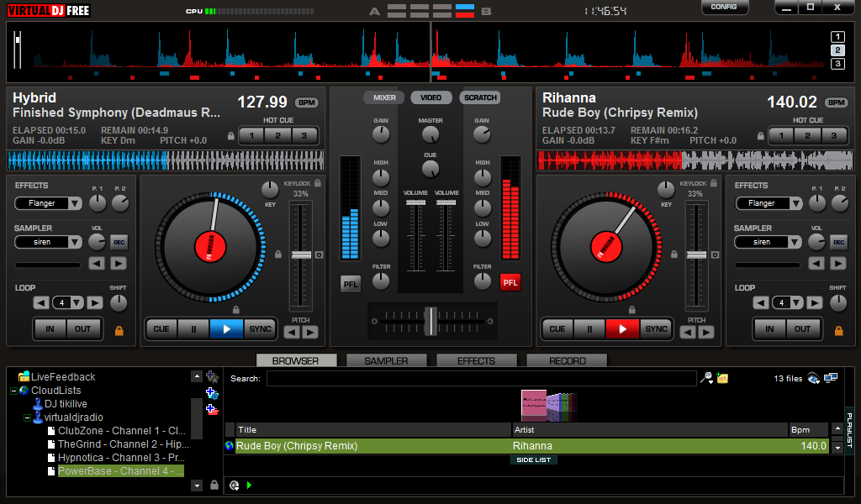The width and height of the screenshot is (861, 504).
Task: Click the add filter folder red plus icon
Action: click(x=212, y=409)
